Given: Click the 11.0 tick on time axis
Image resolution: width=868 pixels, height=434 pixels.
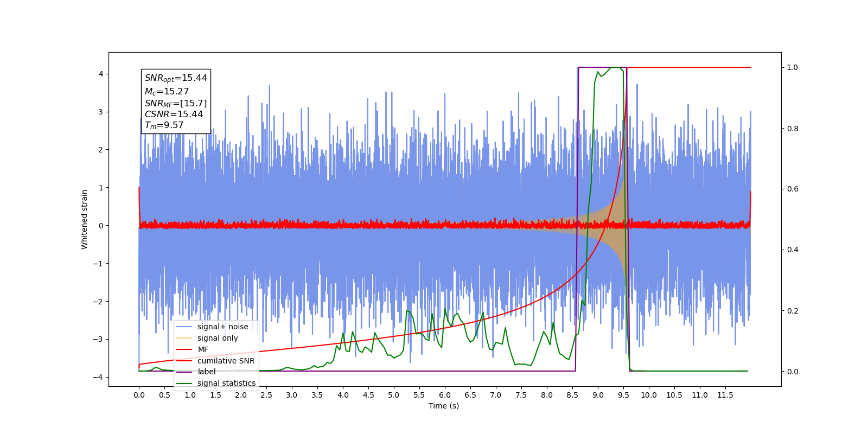Looking at the screenshot, I should [x=700, y=395].
